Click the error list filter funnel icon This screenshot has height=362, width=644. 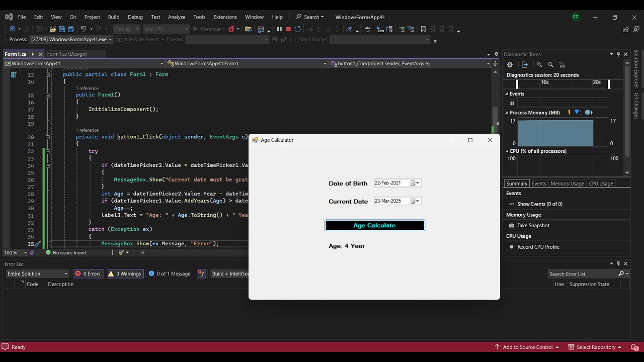tap(201, 274)
